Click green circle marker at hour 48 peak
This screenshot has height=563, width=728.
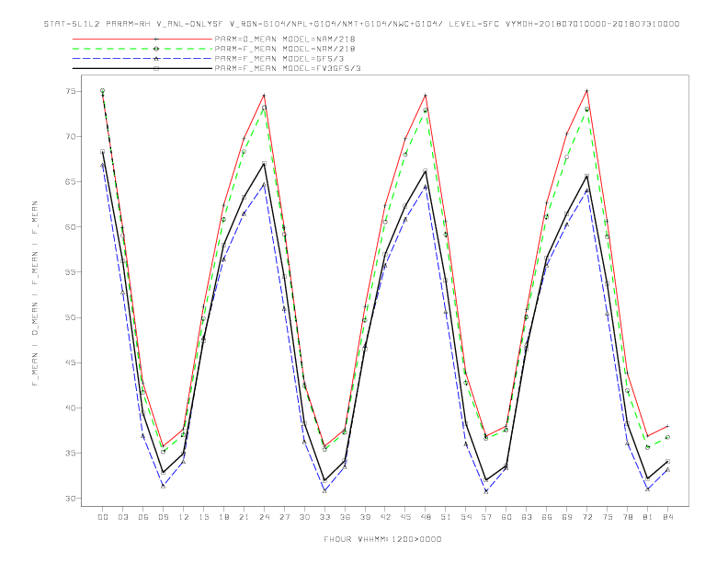426,110
